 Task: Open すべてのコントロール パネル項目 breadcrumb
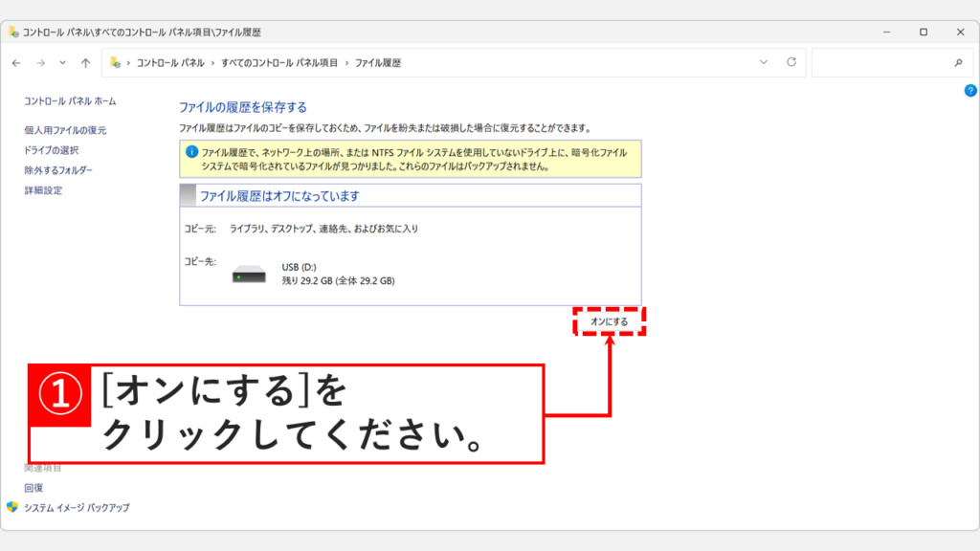279,62
